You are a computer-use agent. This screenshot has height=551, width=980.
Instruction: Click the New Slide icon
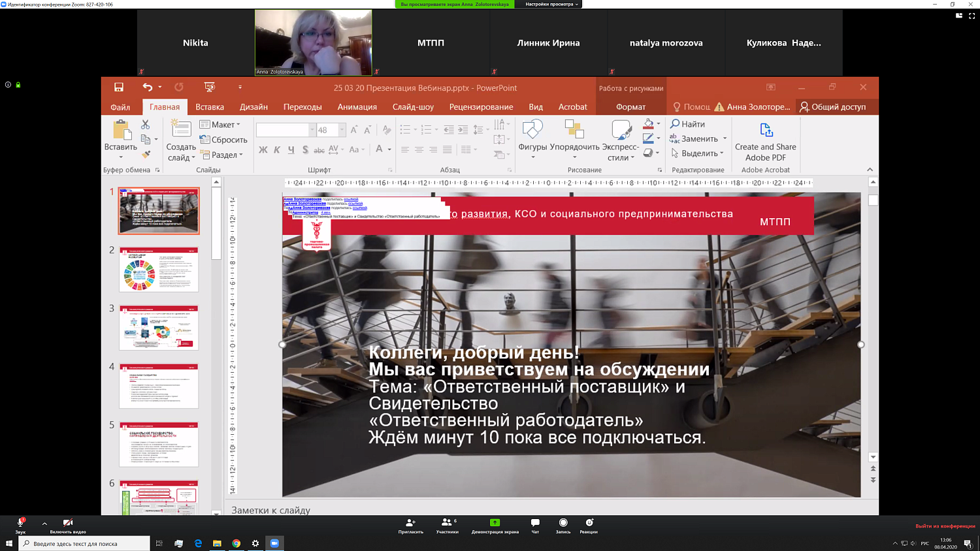point(180,129)
